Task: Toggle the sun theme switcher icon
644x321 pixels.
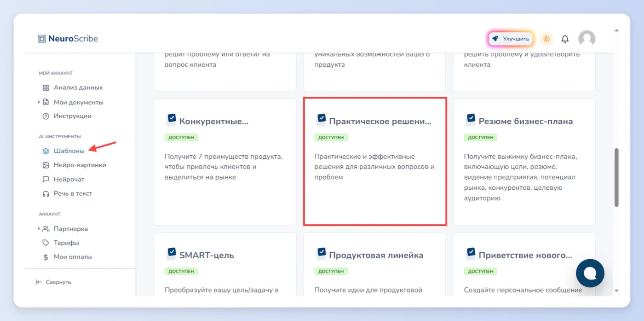Action: (546, 39)
